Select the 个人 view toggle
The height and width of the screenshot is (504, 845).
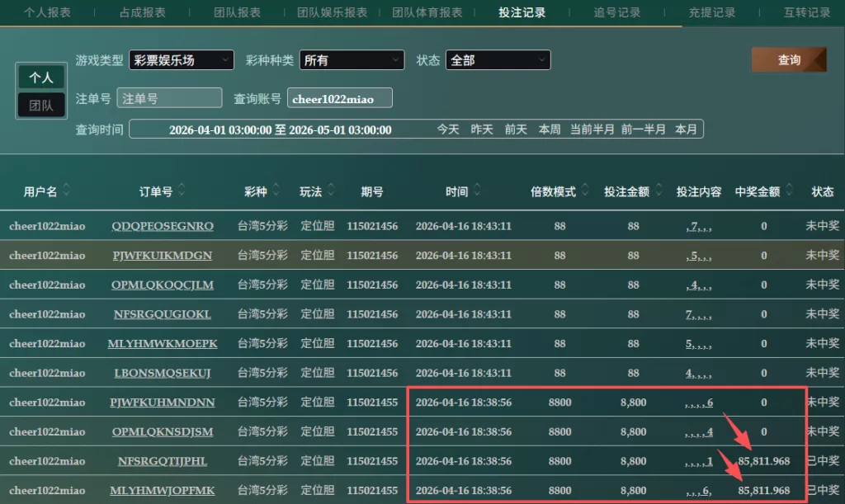[41, 78]
